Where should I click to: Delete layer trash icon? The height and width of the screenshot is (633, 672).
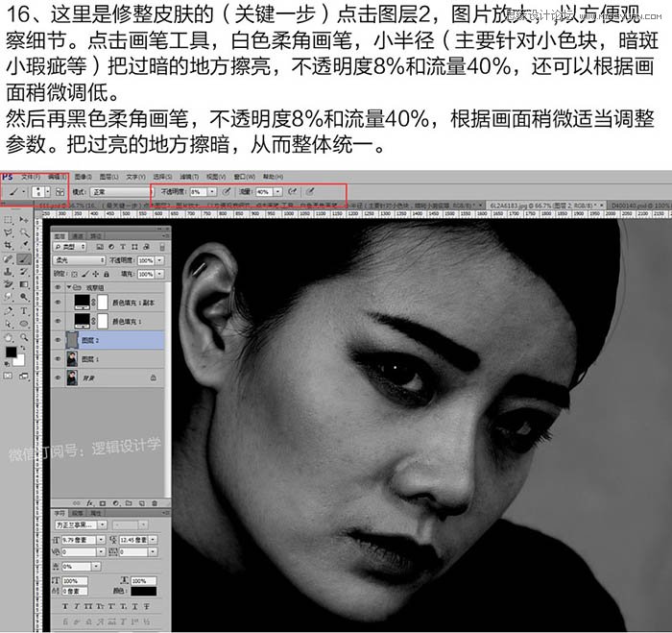(155, 503)
